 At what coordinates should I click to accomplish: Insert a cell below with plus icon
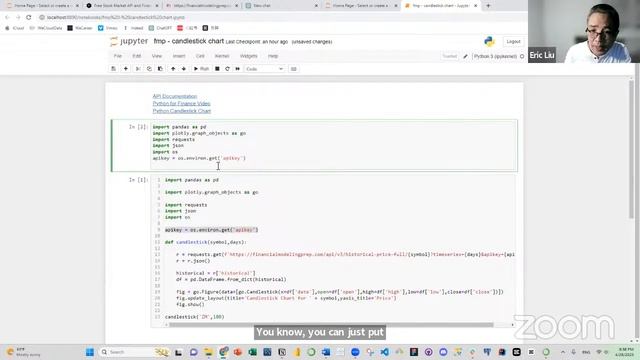click(126, 69)
